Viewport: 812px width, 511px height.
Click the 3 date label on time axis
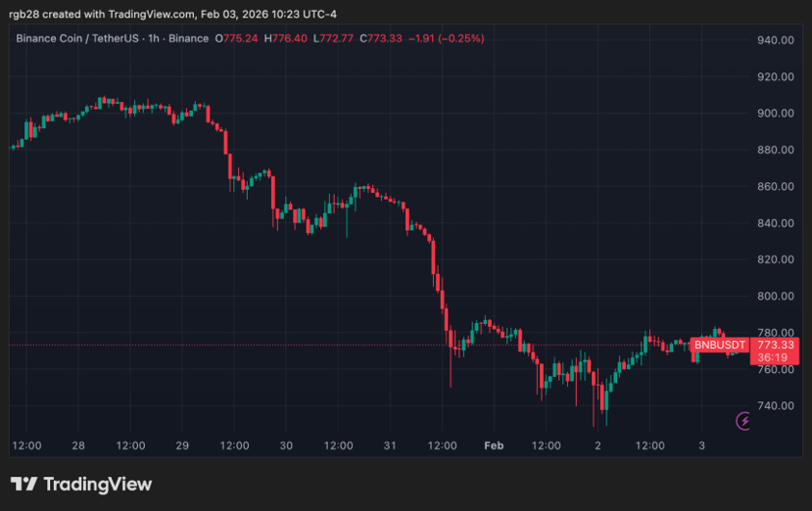tap(701, 445)
